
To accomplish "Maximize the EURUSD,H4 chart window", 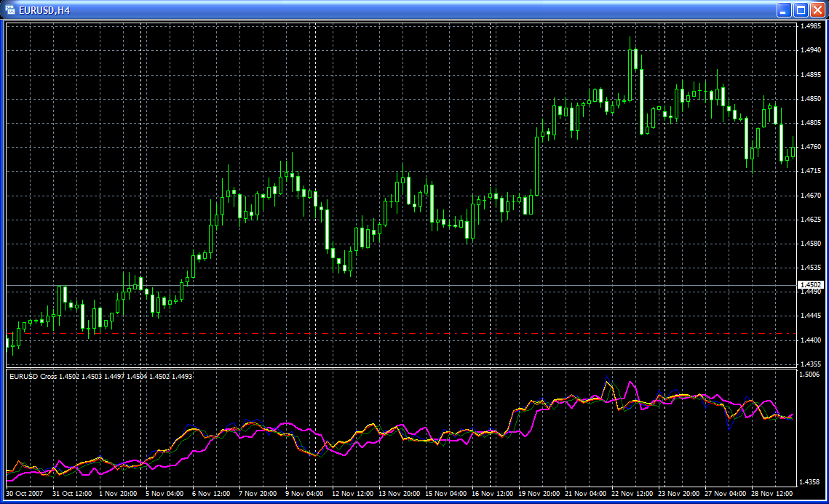I will [x=801, y=9].
